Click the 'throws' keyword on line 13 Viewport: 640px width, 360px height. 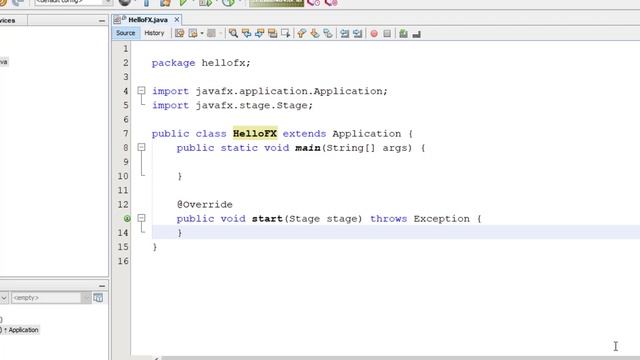pos(389,219)
